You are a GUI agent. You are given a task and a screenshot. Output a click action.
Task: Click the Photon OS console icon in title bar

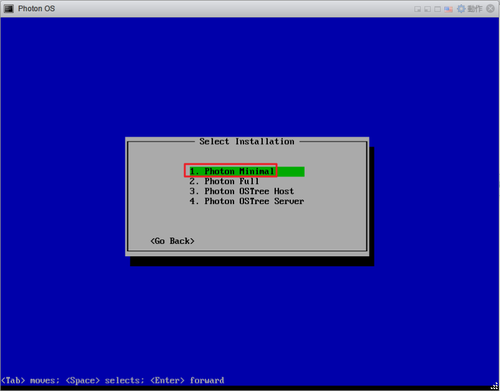[x=9, y=9]
